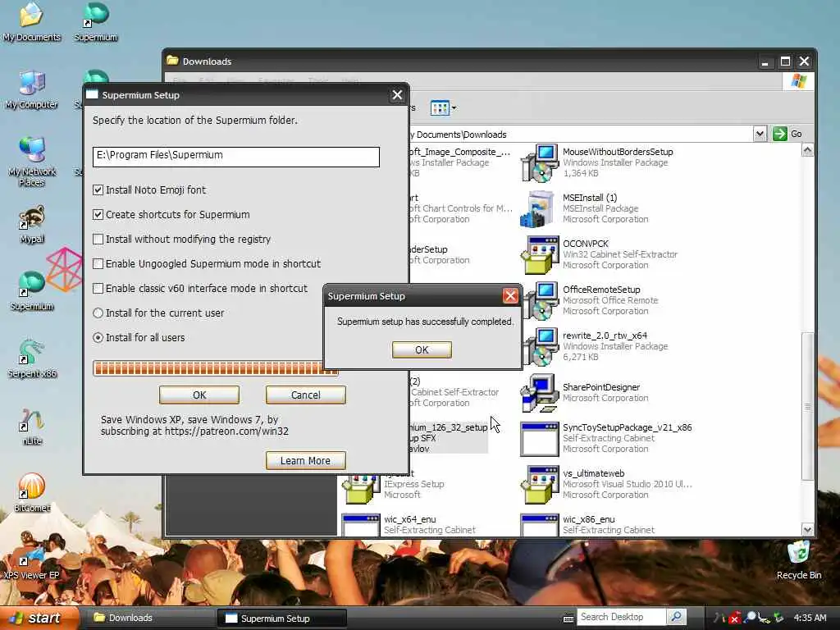This screenshot has height=630, width=840.
Task: Check Install without modifying the registry
Action: pyautogui.click(x=98, y=239)
